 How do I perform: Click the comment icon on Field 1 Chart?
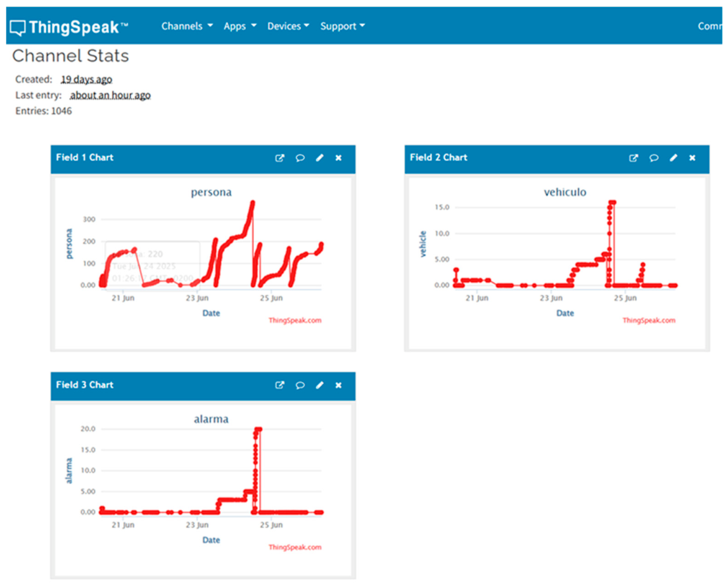coord(300,158)
